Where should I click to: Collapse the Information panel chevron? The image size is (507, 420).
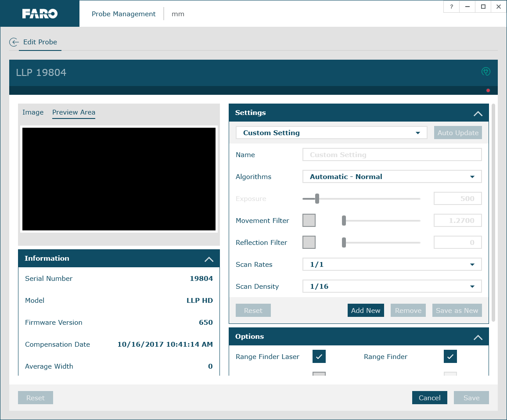click(209, 259)
